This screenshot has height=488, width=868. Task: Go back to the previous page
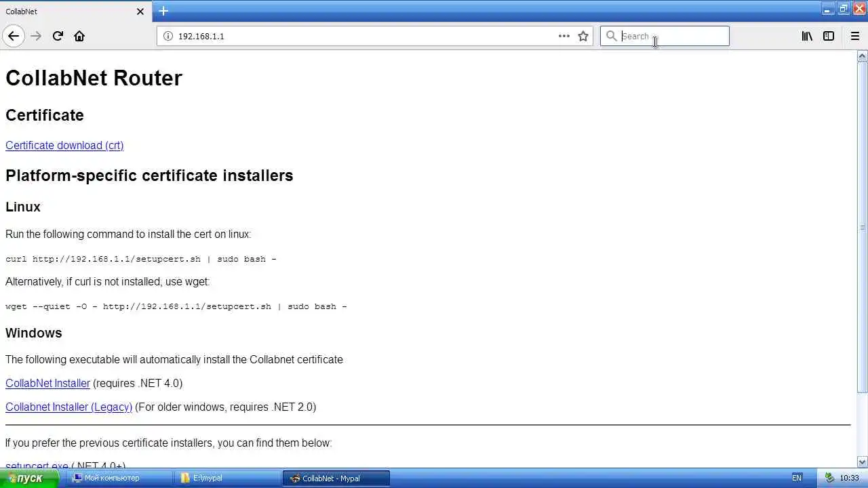14,36
